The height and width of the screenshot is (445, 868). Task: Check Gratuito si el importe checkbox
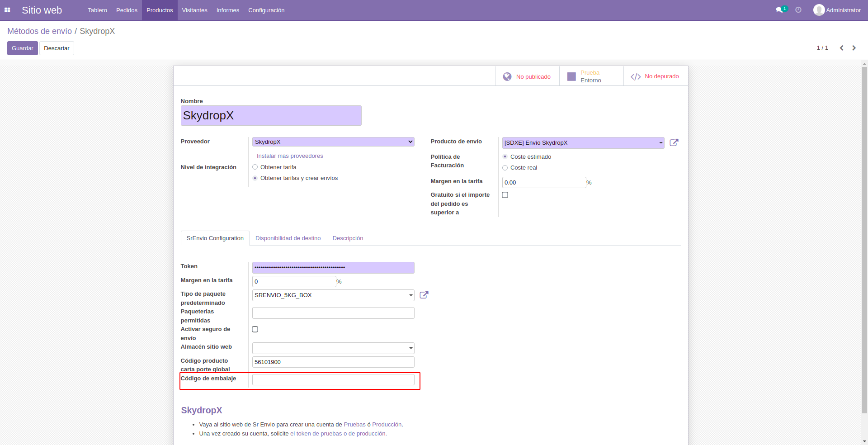pos(505,195)
